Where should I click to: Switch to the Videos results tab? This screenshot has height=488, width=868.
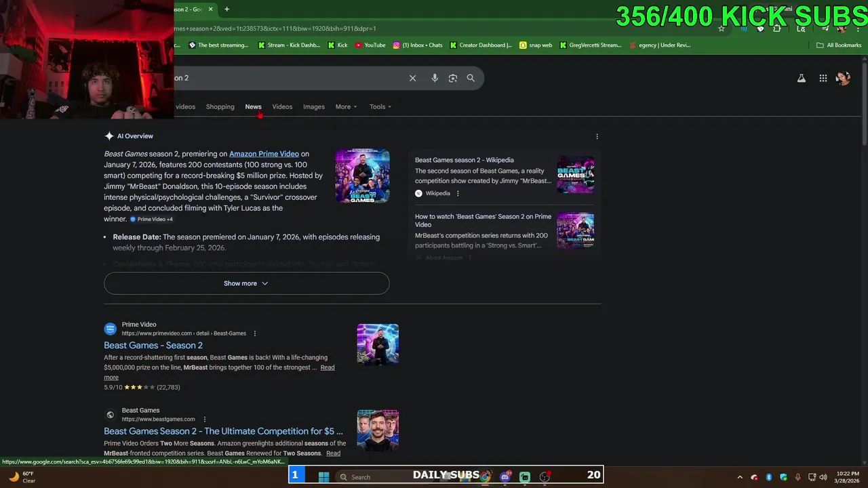pos(282,107)
